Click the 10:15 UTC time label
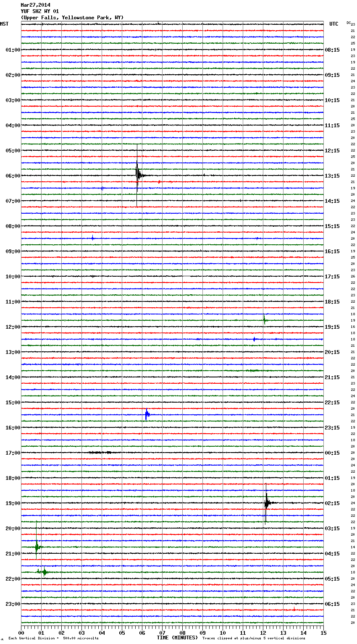Image resolution: width=357 pixels, height=644 pixels. coord(332,100)
